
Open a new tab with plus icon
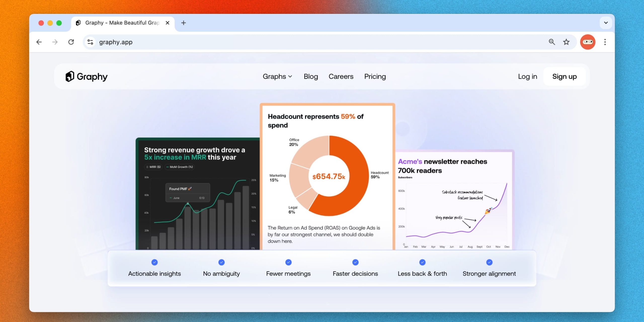184,23
